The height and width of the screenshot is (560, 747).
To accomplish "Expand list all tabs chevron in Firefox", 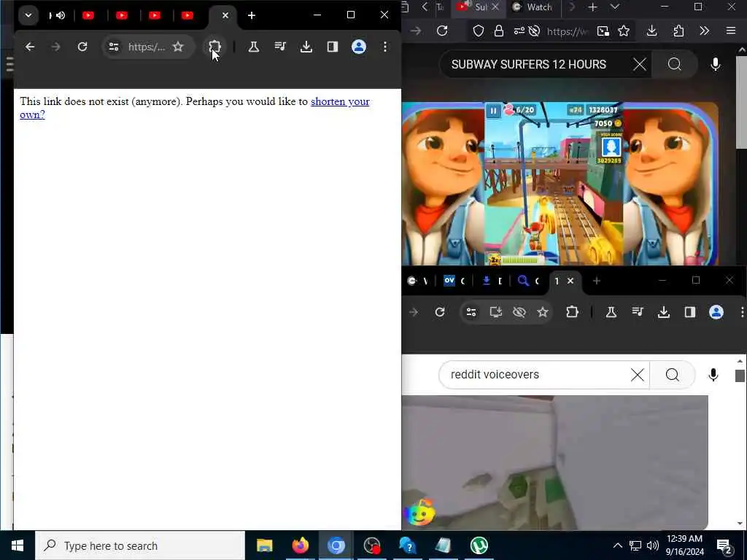I will pos(614,7).
